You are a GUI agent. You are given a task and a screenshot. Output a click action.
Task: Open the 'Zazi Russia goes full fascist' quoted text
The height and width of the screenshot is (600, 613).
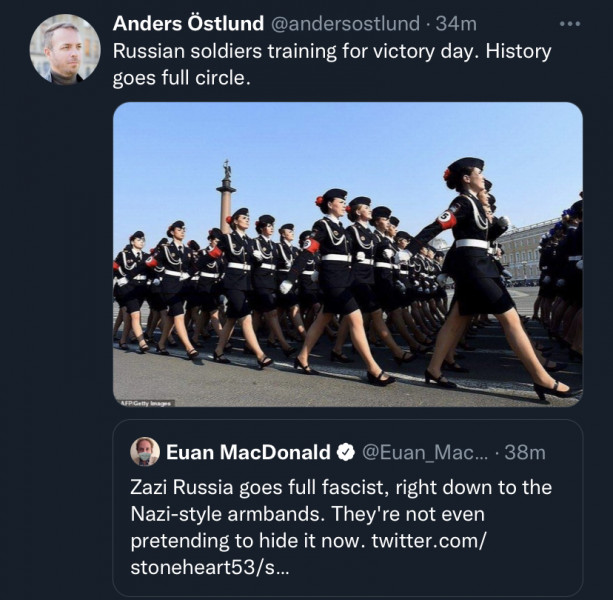[x=340, y=487]
